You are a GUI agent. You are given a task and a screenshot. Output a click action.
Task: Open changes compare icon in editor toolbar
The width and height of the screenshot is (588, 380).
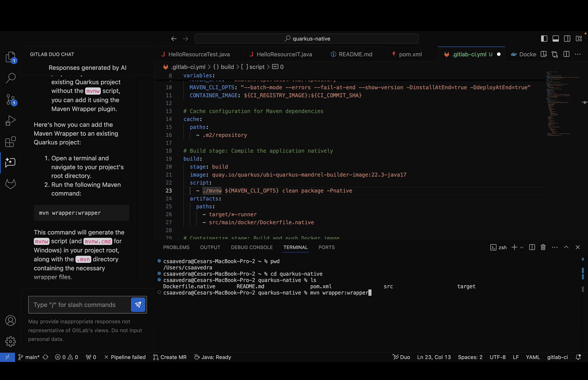(555, 54)
